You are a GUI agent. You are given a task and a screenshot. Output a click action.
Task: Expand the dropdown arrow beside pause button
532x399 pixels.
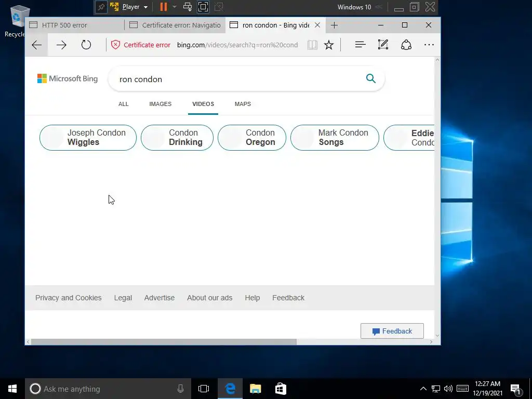(x=175, y=7)
